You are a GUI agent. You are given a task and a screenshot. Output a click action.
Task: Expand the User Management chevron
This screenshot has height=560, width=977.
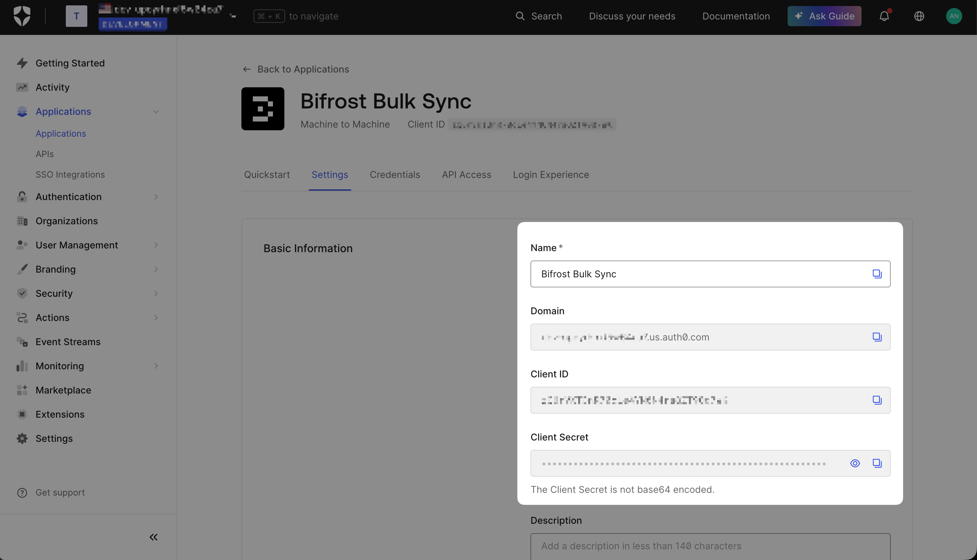pyautogui.click(x=156, y=245)
